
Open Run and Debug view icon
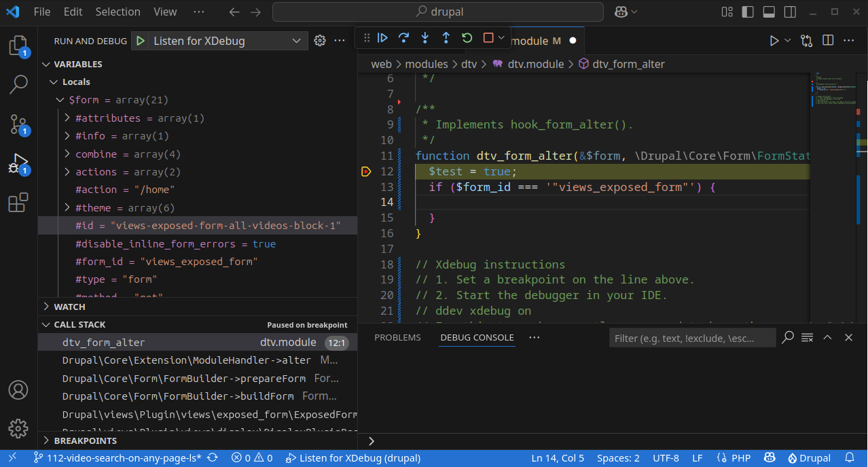18,164
